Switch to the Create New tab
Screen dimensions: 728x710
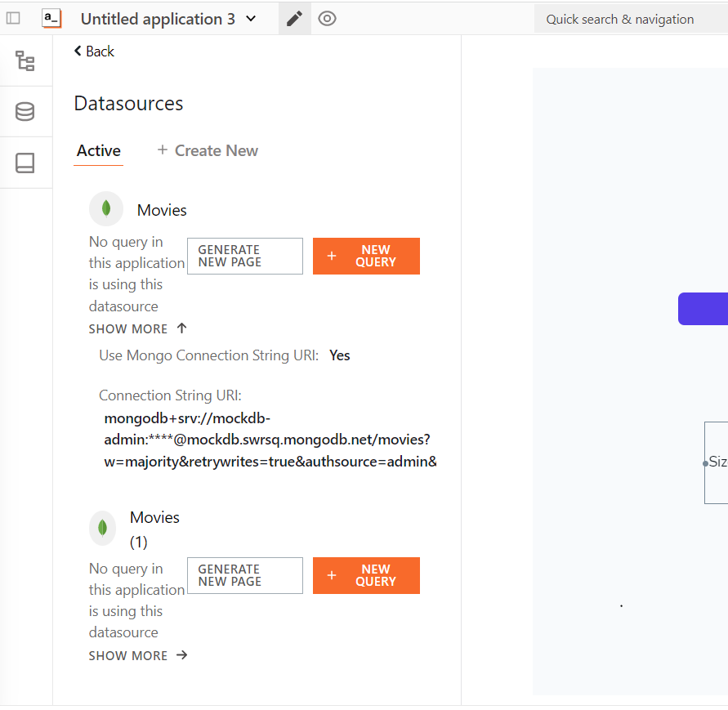(x=208, y=151)
